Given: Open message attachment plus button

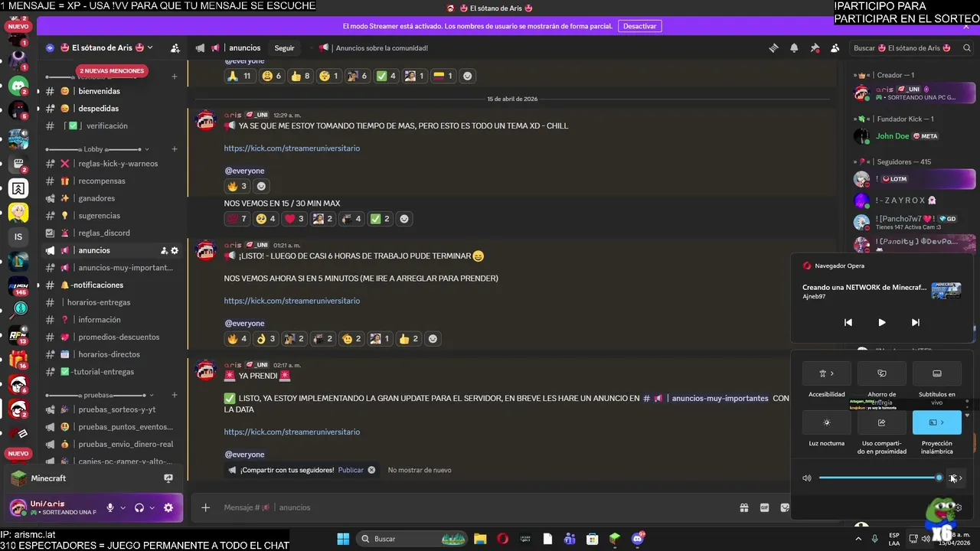Looking at the screenshot, I should tap(205, 507).
